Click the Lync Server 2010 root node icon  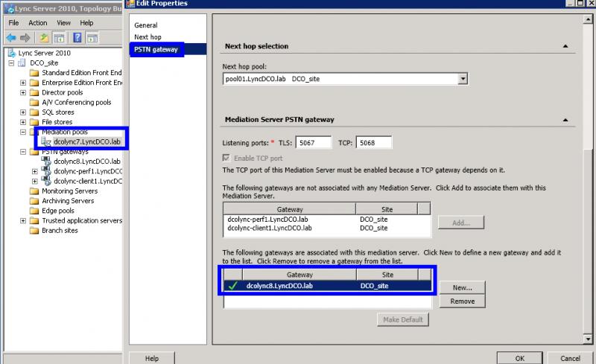click(11, 53)
